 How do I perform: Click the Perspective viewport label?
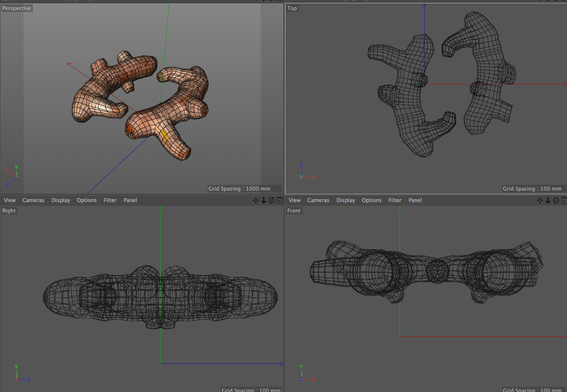pos(17,8)
